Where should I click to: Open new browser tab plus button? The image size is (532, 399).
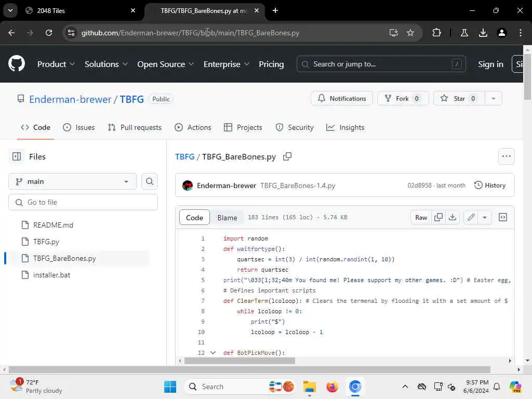coord(275,10)
